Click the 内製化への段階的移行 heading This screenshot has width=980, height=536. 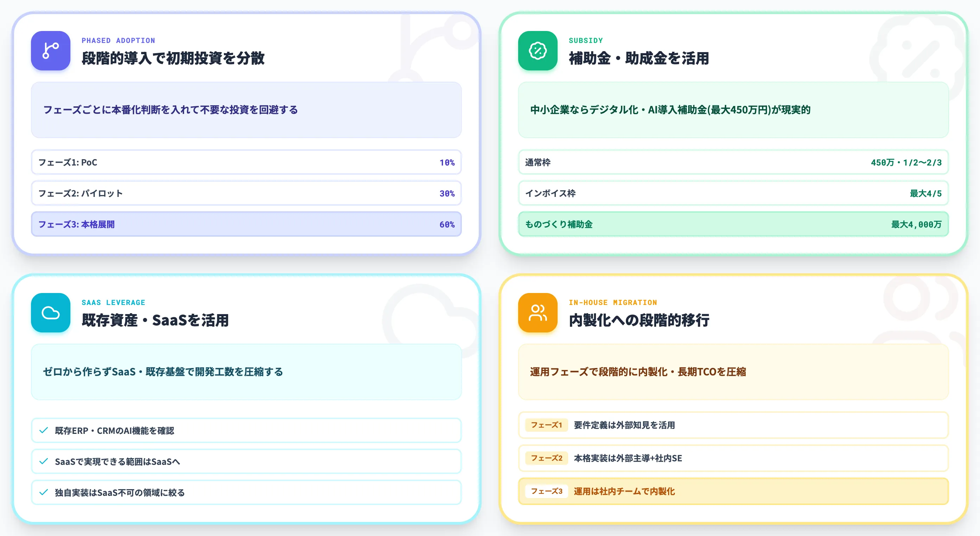(639, 320)
